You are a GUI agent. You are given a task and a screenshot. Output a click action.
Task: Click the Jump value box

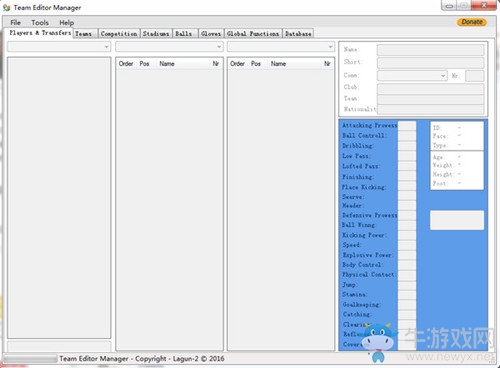pos(407,285)
